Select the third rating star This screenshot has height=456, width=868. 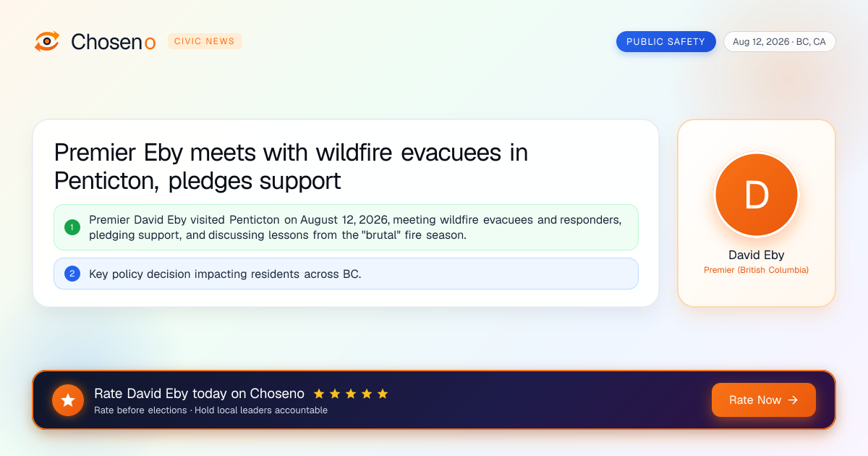pyautogui.click(x=351, y=394)
